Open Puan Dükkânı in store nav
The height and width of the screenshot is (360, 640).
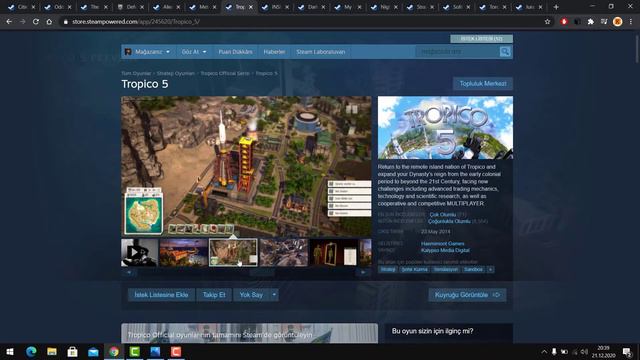pyautogui.click(x=235, y=52)
